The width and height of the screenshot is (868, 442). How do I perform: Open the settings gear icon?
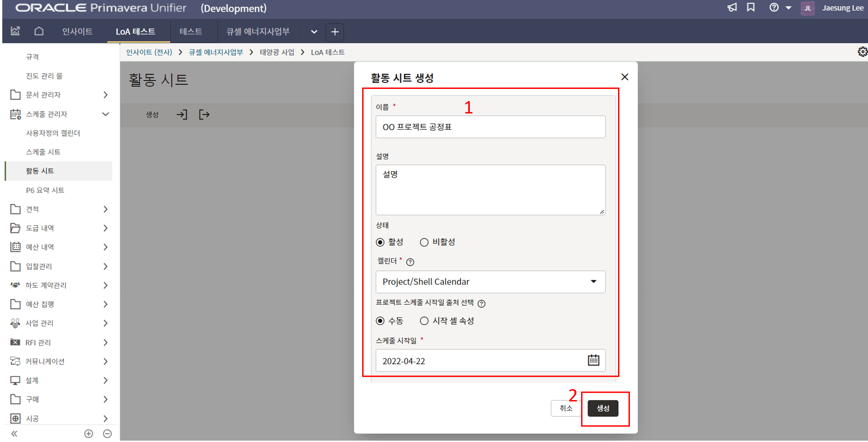coord(862,52)
